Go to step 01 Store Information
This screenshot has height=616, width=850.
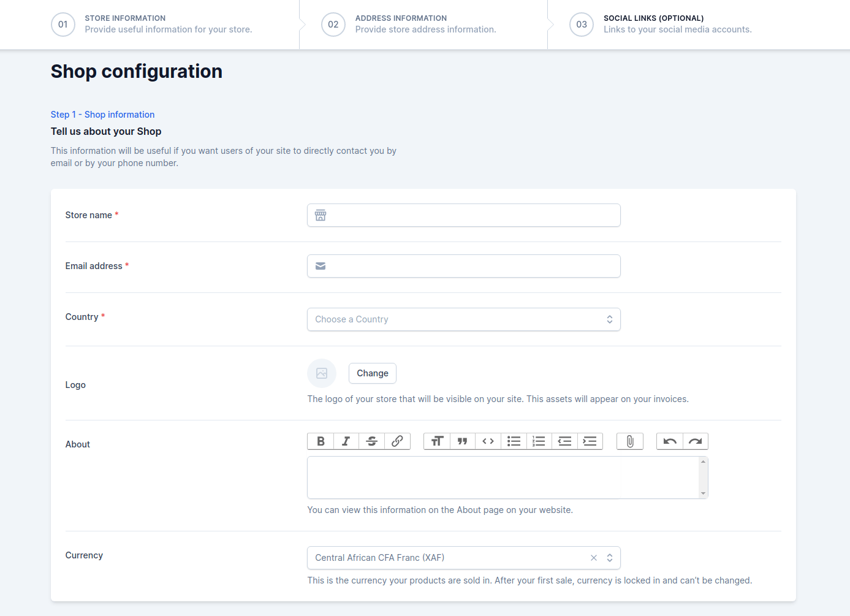(x=151, y=24)
